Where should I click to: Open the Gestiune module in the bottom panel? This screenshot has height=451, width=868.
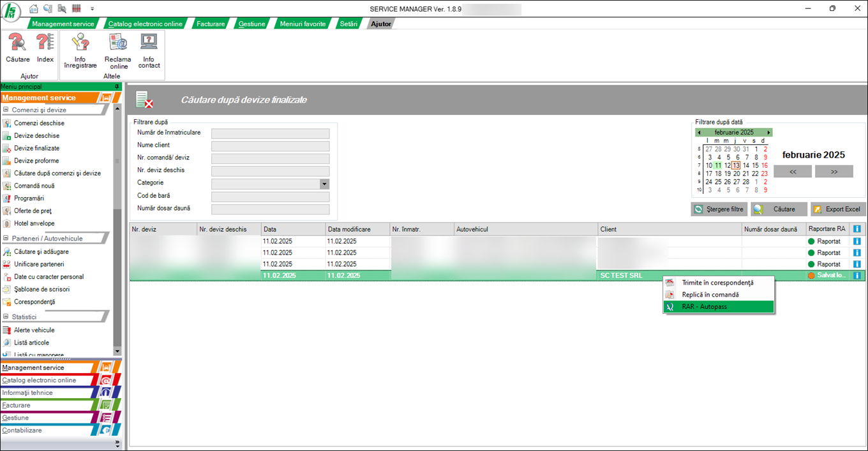15,418
